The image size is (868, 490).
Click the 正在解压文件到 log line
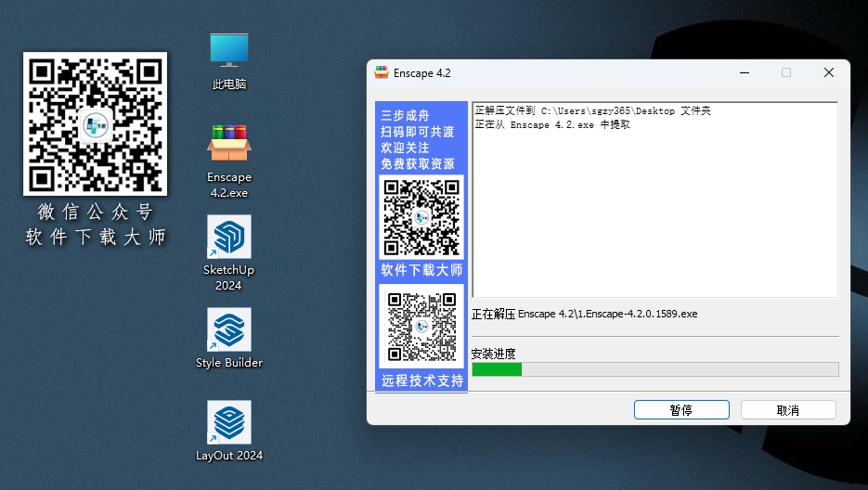click(593, 110)
